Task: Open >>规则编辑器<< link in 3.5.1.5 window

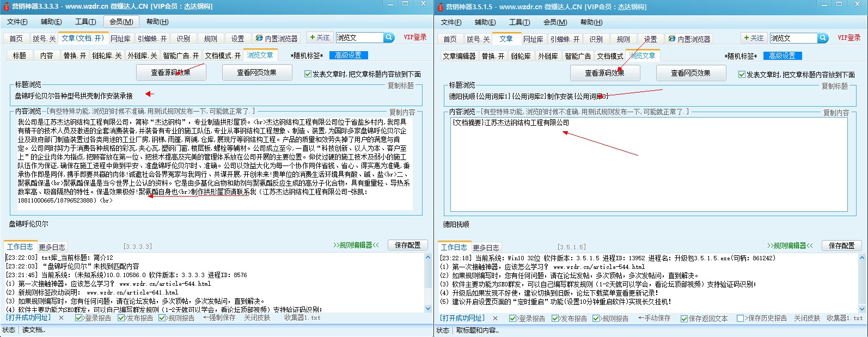Action: [x=790, y=246]
